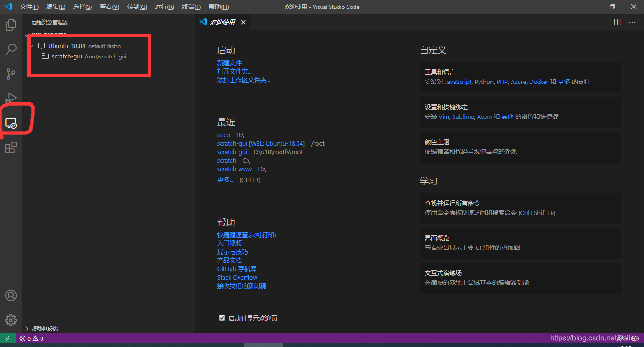This screenshot has width=644, height=347.
Task: Select Ubuntu-18.04 default distro row
Action: (108, 46)
